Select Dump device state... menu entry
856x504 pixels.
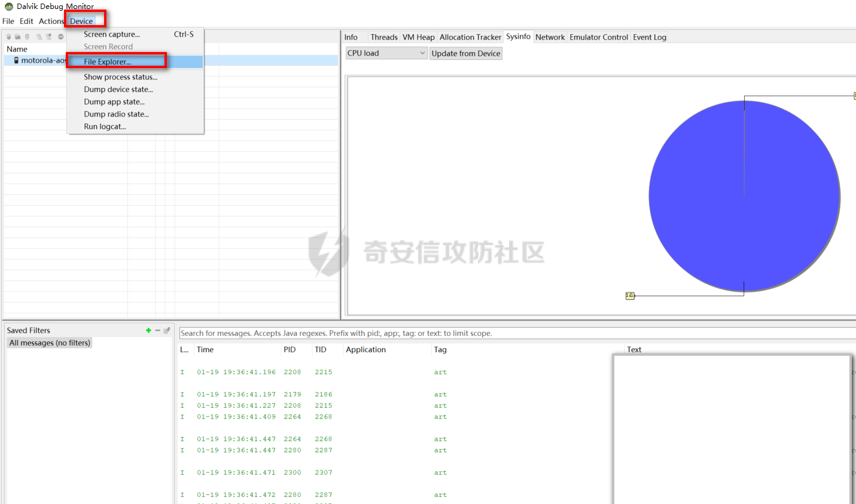136,89
